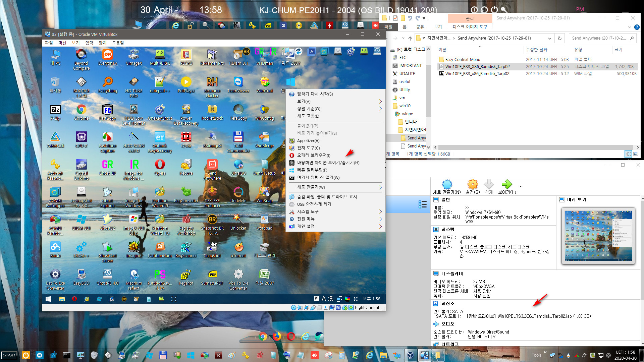
Task: Open FastCopy desktop icon
Action: (107, 112)
